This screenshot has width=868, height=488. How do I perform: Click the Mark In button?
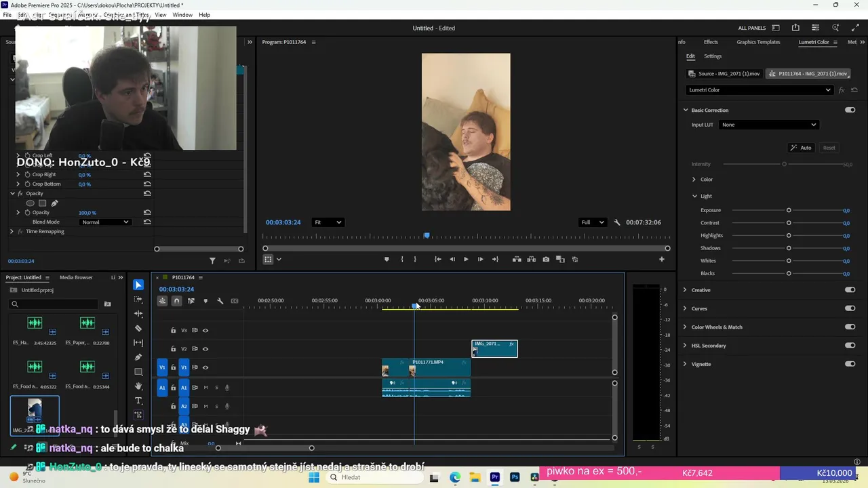point(402,259)
